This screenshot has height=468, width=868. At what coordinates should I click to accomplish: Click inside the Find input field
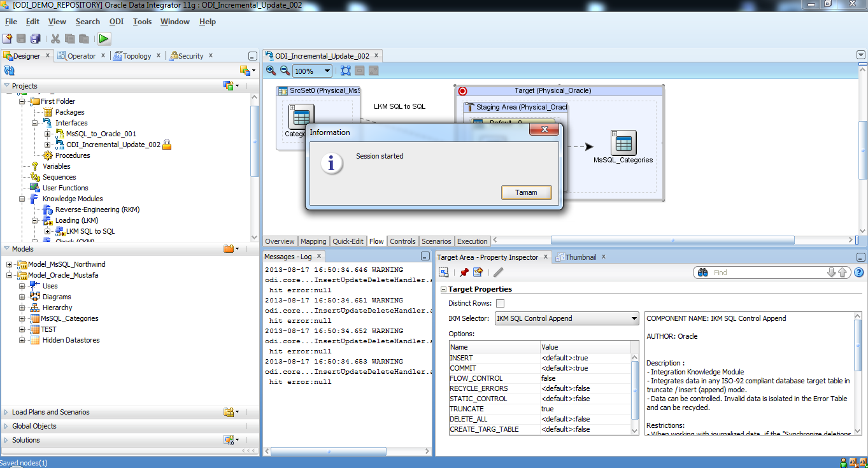point(769,273)
